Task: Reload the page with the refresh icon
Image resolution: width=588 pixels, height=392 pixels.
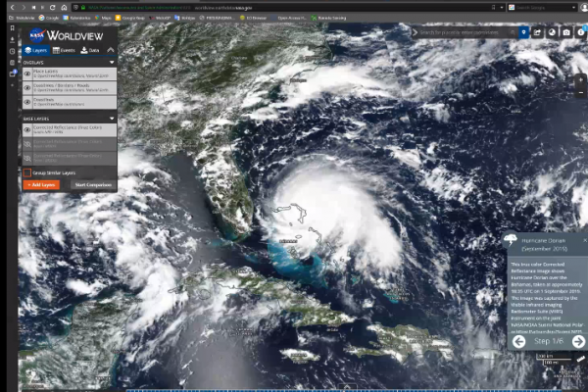Action: tap(52, 7)
